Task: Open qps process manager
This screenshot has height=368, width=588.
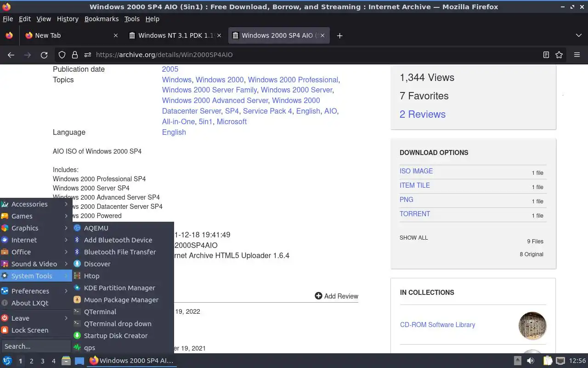Action: click(122, 347)
